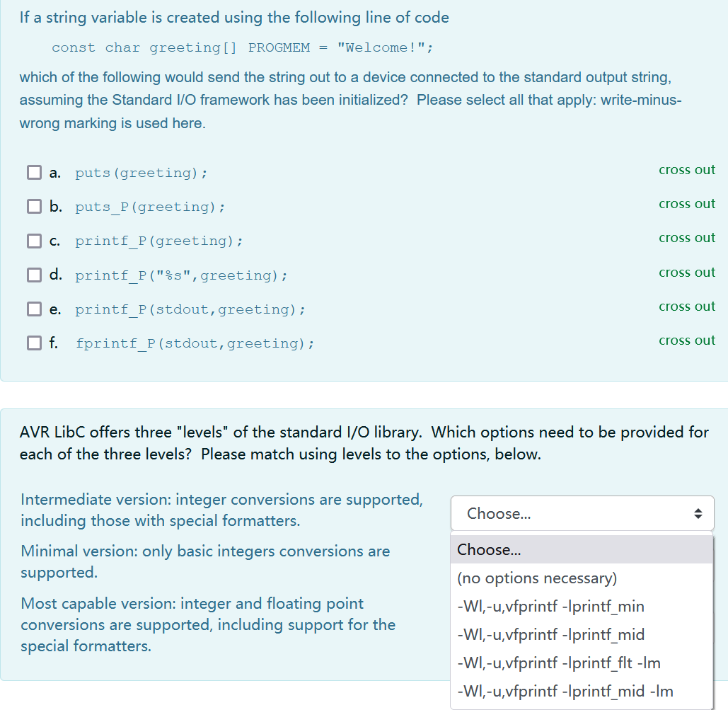Viewport: 728px width, 710px height.
Task: Check the checkbox for answer a puts(greeting)
Action: (33, 172)
